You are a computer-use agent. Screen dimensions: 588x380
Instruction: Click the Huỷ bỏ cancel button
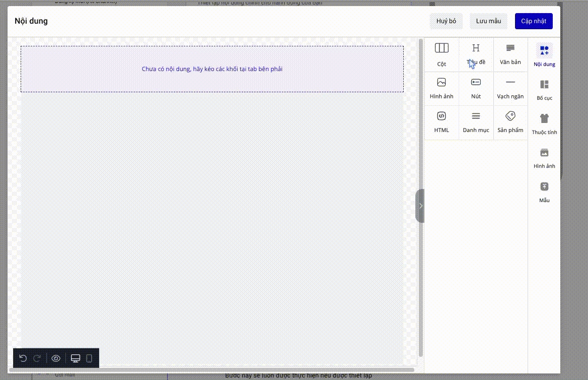[x=446, y=21]
